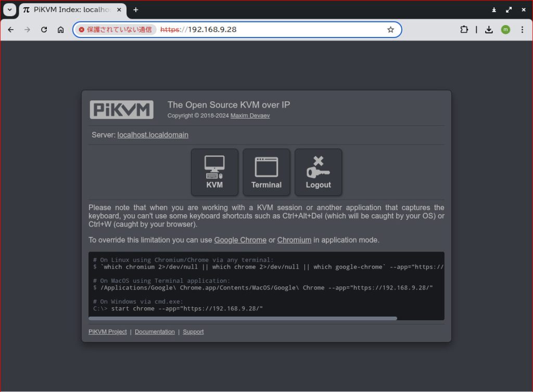The width and height of the screenshot is (533, 392).
Task: Show browser downloads
Action: tap(489, 30)
